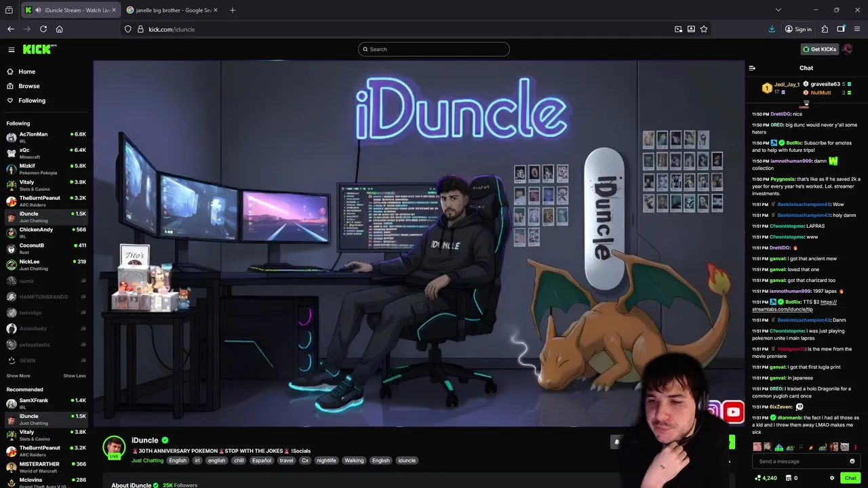Collapse the chat panel with the arrow icon
Viewport: 868px width, 488px height.
752,68
